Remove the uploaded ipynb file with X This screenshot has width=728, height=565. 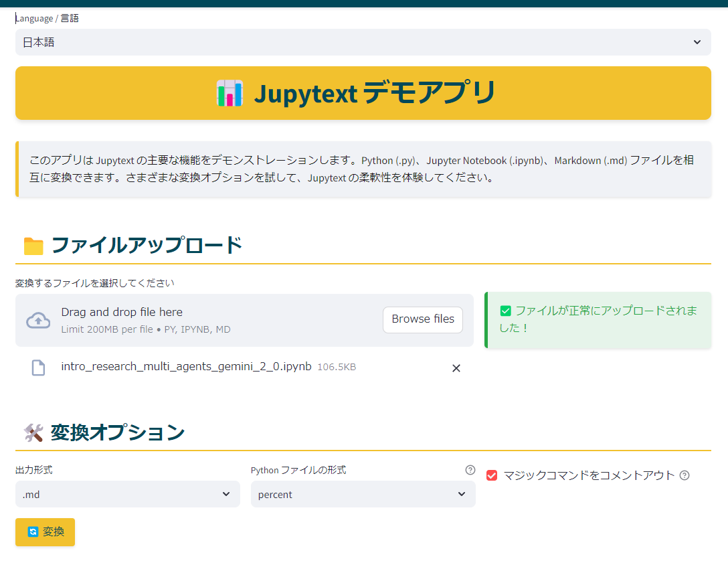(456, 368)
